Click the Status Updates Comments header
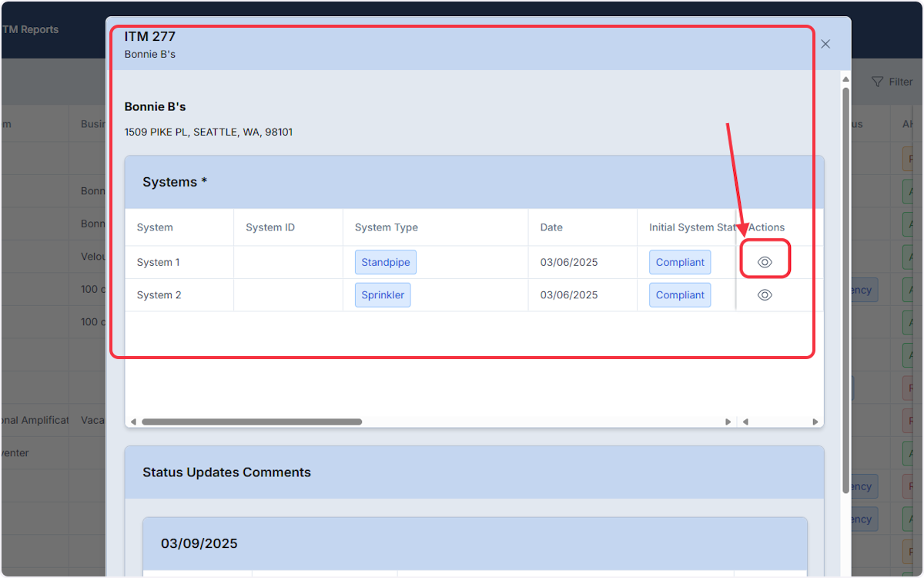The height and width of the screenshot is (578, 924). (x=227, y=472)
